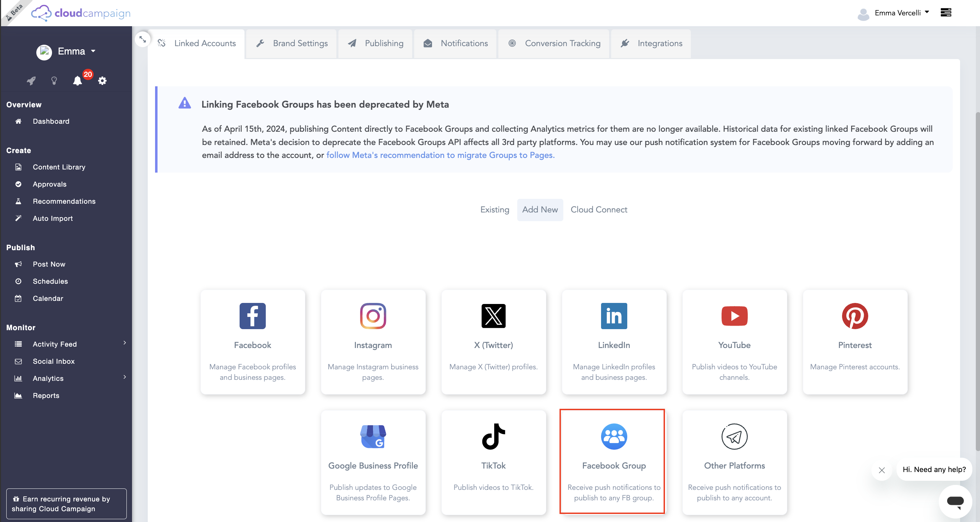Click the lightbulb ideas icon
This screenshot has width=980, height=522.
(x=54, y=81)
